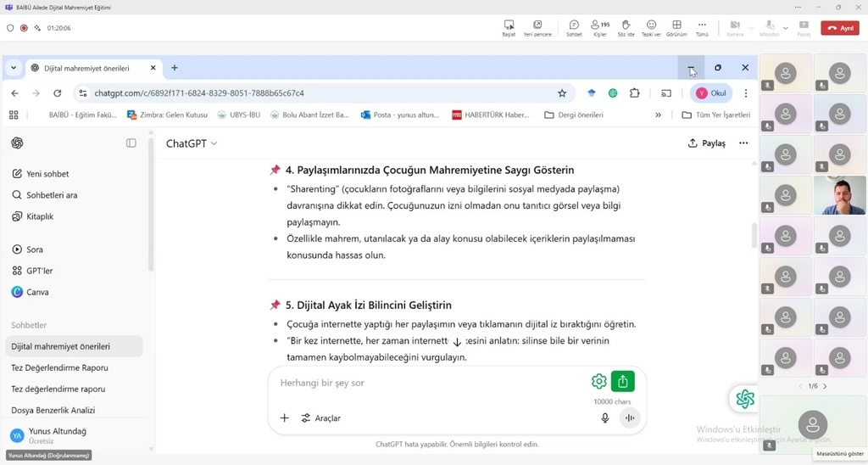Toggle the Kamera in Teams toolbar

pos(735,28)
